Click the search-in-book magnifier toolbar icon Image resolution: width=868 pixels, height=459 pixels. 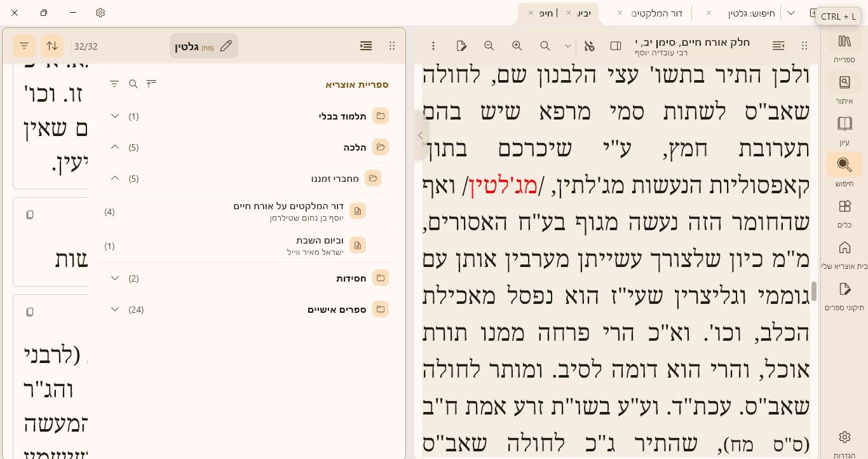tap(545, 46)
